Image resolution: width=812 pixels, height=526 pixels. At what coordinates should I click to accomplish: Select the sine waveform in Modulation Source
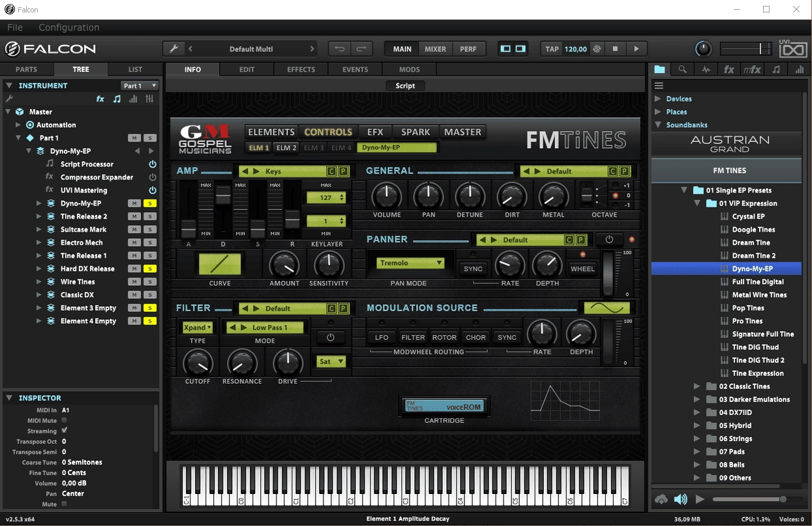point(607,308)
